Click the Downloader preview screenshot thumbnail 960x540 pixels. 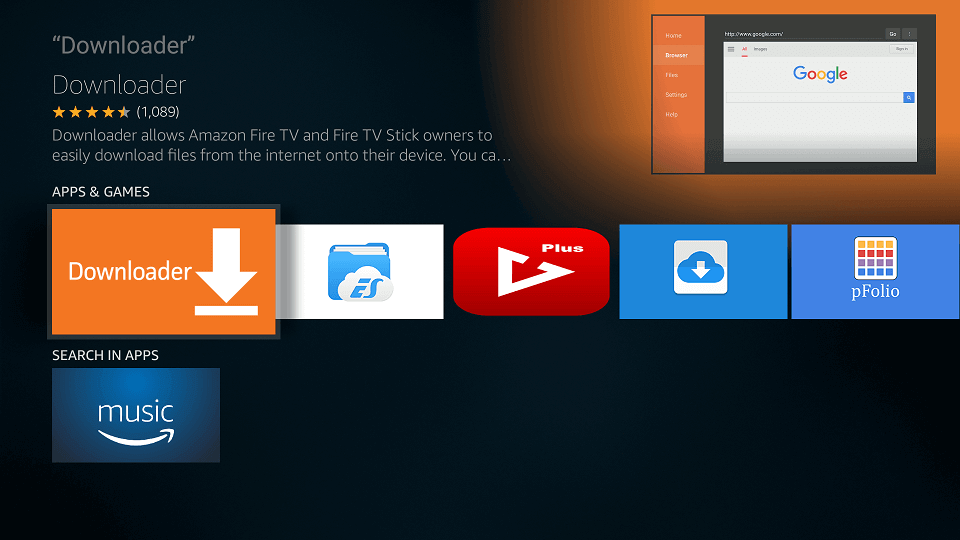click(x=793, y=94)
